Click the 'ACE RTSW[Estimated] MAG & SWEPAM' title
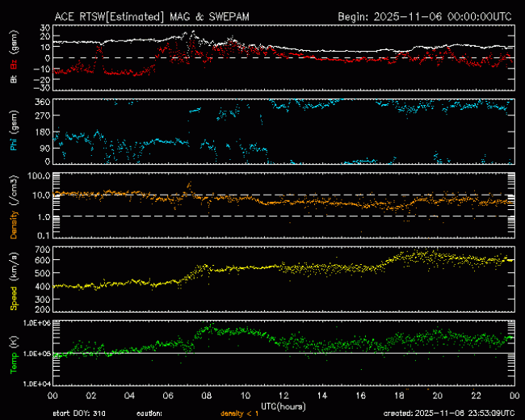 (x=152, y=17)
